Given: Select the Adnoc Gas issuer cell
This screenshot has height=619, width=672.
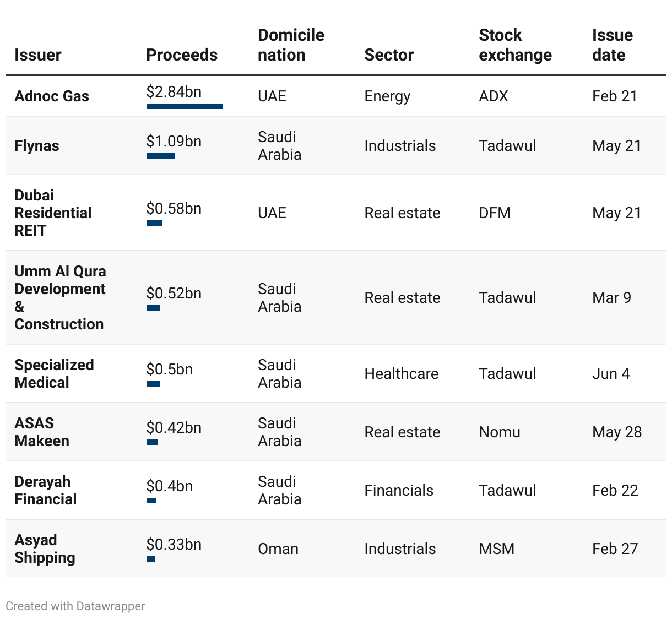Looking at the screenshot, I should tap(52, 96).
